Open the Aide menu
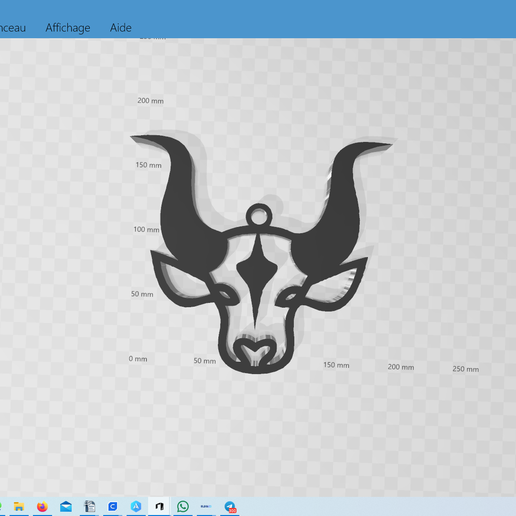The height and width of the screenshot is (516, 516). coord(121,28)
